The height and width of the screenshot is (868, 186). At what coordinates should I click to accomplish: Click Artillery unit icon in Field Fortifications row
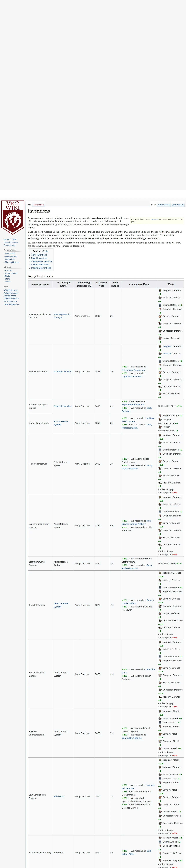click(x=160, y=387)
